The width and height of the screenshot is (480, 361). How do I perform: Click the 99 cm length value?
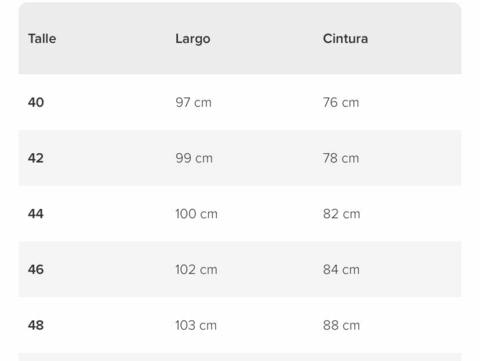tap(194, 158)
